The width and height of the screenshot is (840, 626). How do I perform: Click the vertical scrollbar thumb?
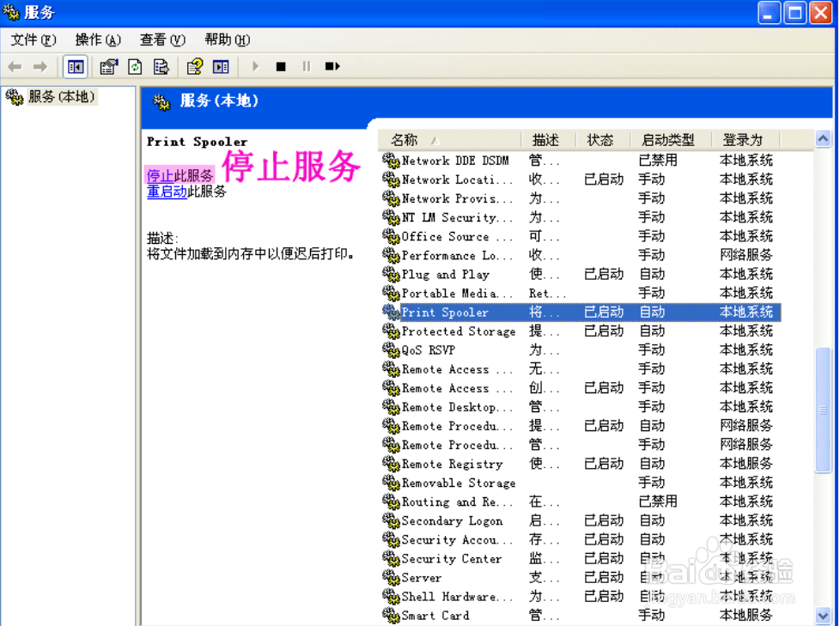823,410
